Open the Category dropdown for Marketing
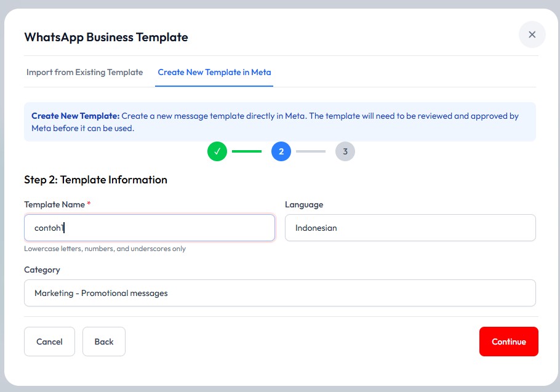 point(280,293)
